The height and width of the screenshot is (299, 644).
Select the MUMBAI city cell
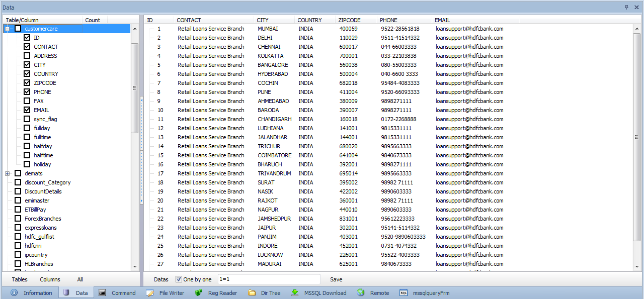[268, 29]
